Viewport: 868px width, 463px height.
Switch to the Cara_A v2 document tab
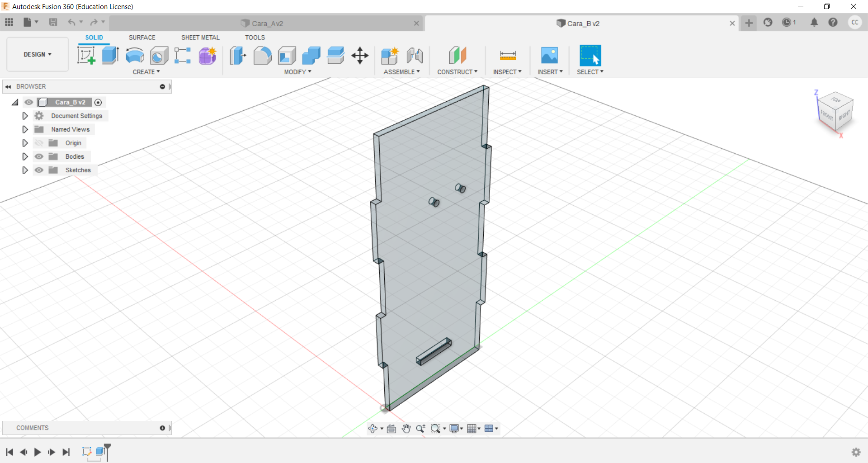[266, 24]
